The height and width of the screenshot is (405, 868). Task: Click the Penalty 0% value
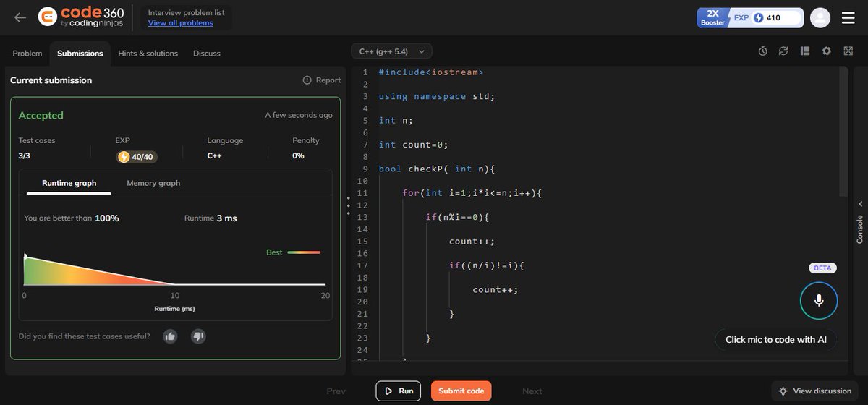[x=298, y=155]
